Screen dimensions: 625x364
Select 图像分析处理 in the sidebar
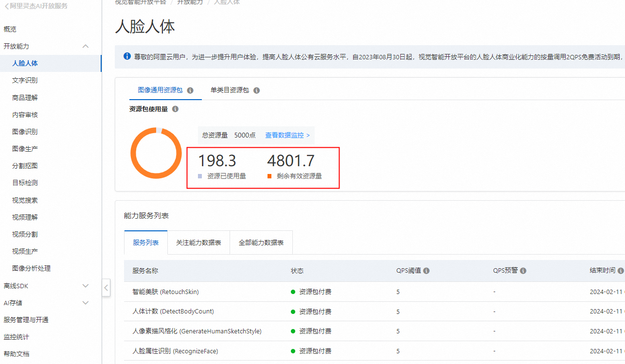tap(31, 268)
